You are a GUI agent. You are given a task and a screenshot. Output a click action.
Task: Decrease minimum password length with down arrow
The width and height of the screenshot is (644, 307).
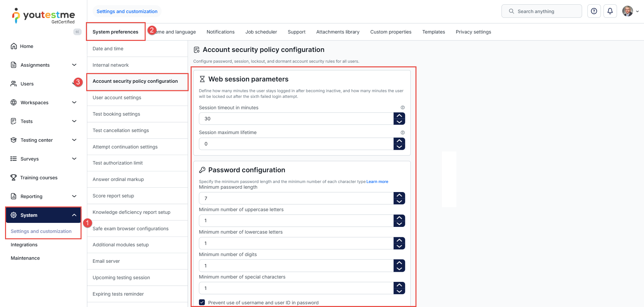coord(399,201)
